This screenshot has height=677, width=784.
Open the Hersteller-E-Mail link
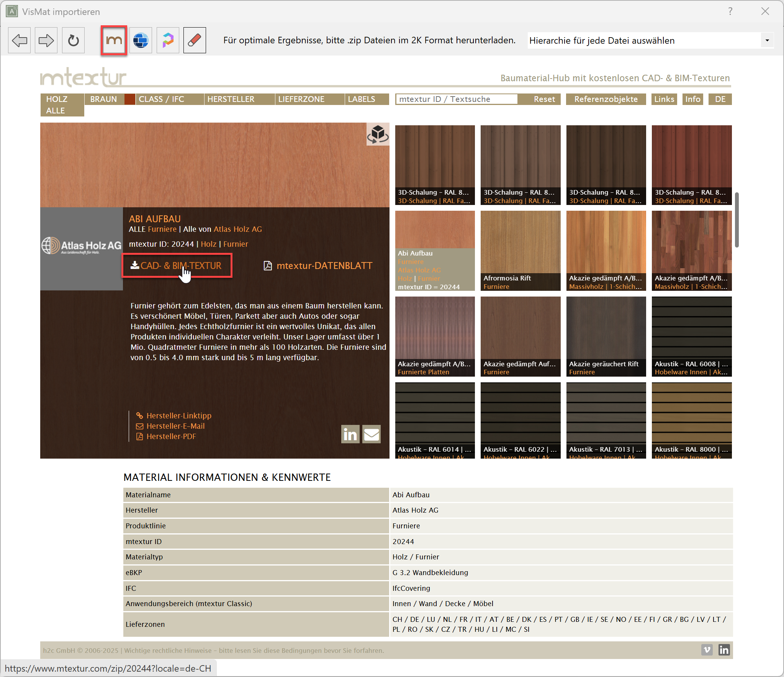pyautogui.click(x=170, y=426)
